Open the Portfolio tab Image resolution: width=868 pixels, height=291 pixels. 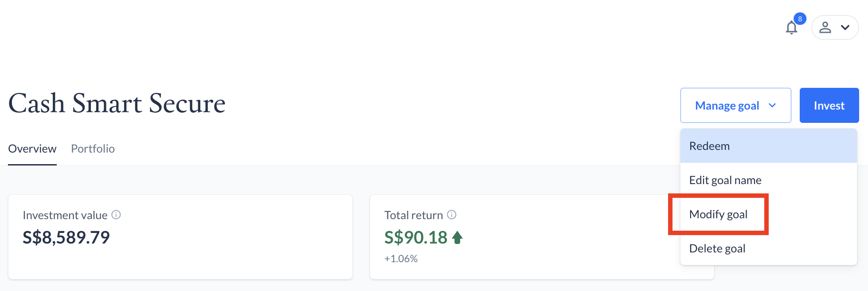click(x=93, y=149)
